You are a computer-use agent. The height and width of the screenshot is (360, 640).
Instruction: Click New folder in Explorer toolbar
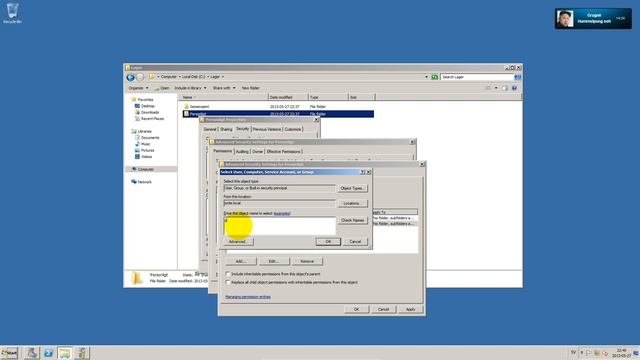pyautogui.click(x=251, y=88)
